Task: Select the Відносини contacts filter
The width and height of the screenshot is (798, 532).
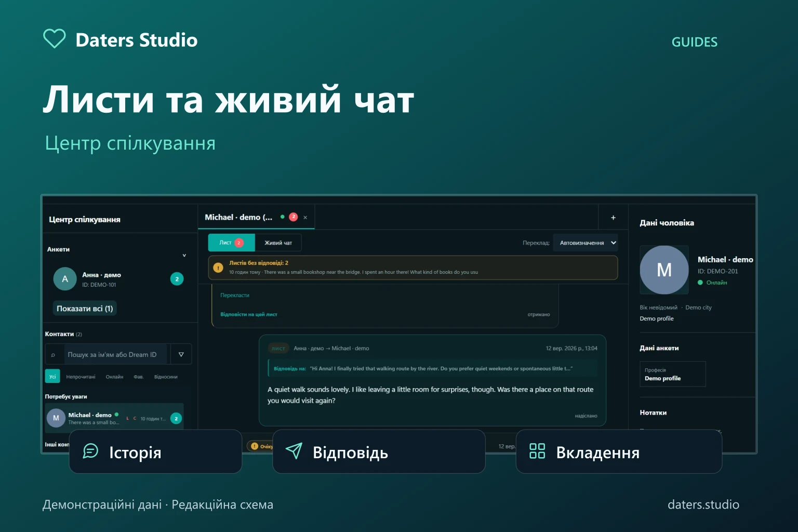Action: coord(166,377)
